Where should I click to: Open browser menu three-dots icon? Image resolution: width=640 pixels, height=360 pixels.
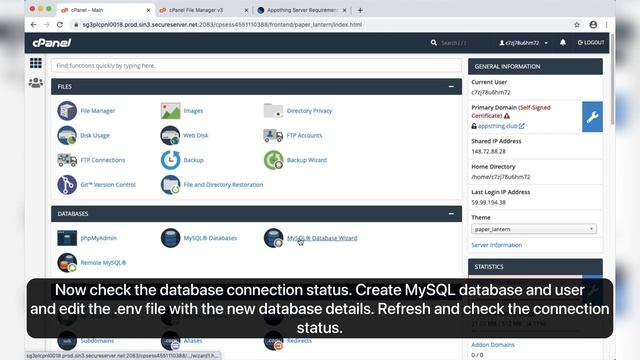pyautogui.click(x=607, y=24)
